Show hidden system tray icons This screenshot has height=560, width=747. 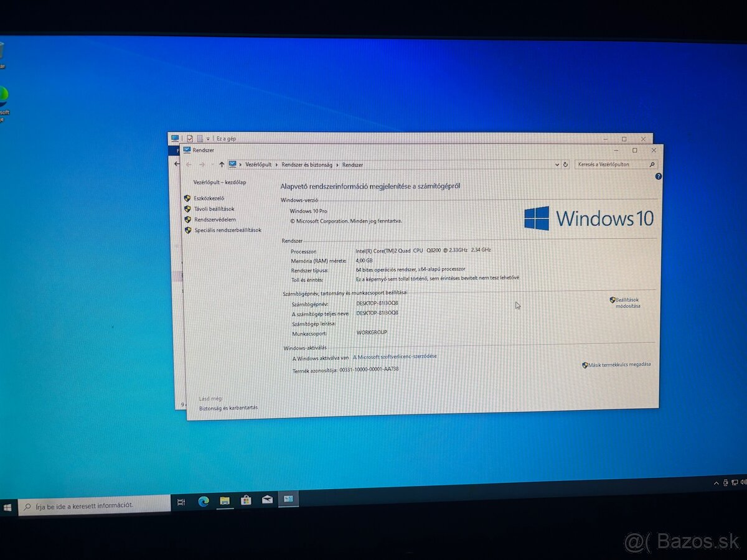[x=715, y=483]
